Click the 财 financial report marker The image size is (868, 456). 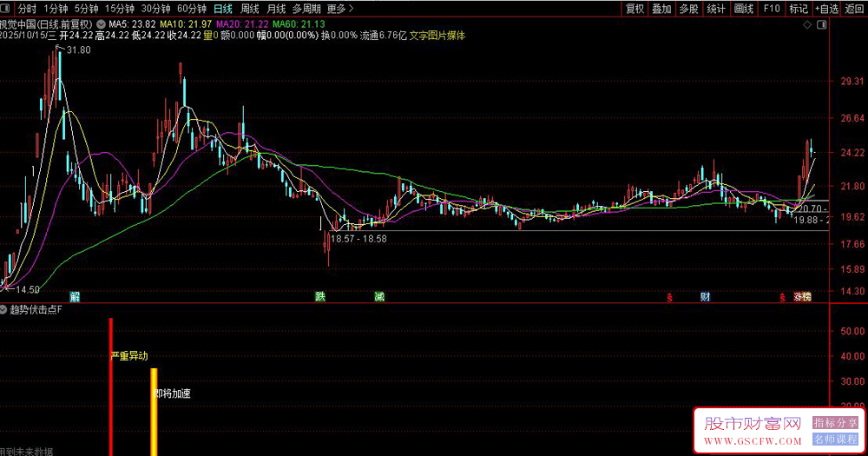[705, 296]
